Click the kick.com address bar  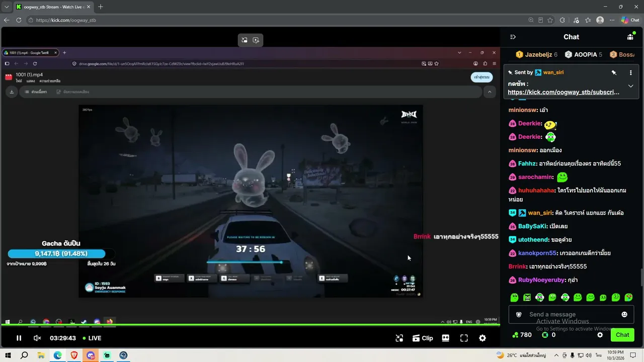277,20
